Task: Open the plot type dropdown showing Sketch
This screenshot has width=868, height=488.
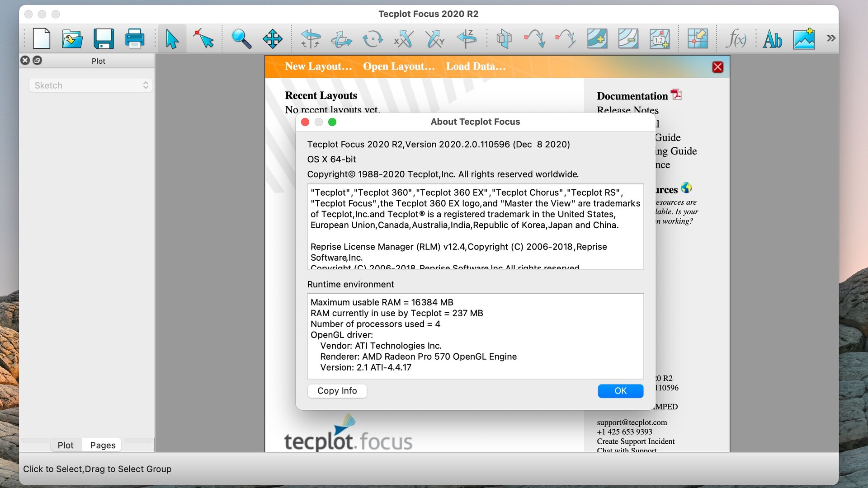Action: click(90, 85)
